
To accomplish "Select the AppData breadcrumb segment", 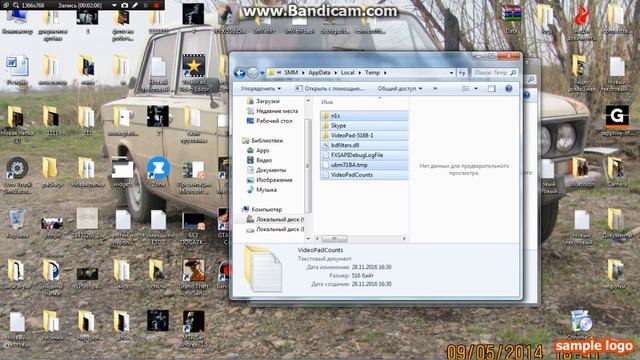I will pyautogui.click(x=319, y=73).
